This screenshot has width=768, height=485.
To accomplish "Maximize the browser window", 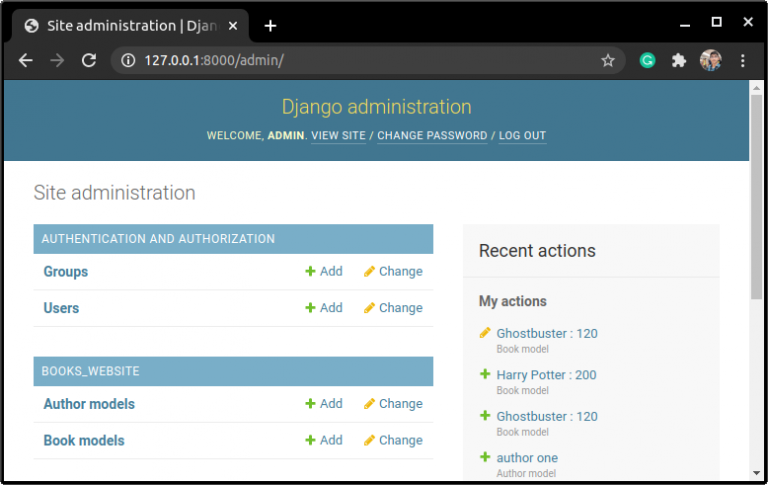I will tap(716, 22).
